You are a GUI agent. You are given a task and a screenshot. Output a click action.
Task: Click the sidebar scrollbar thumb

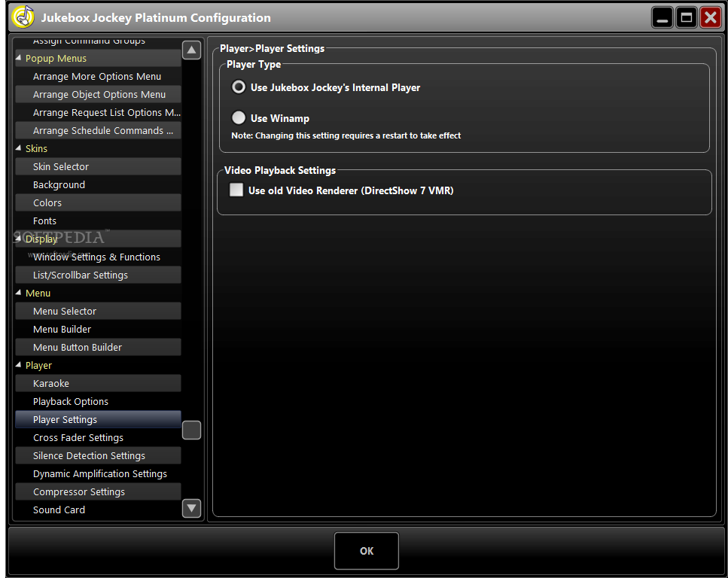[192, 430]
